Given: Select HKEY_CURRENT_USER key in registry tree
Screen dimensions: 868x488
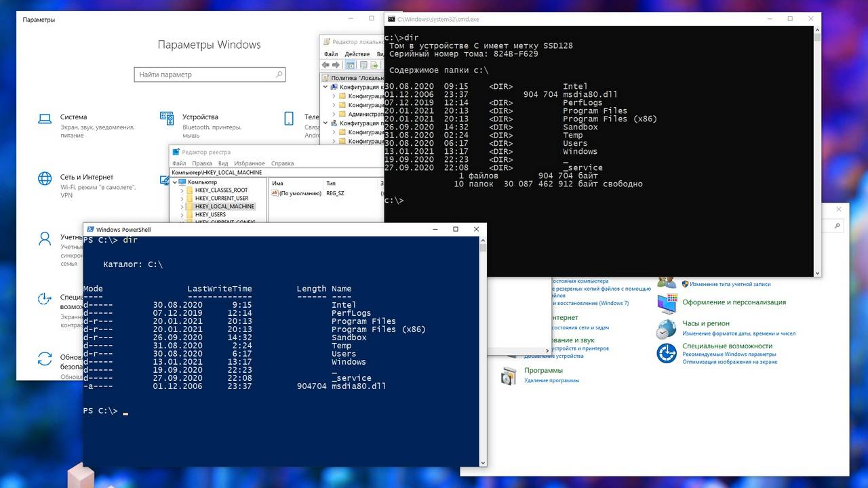Looking at the screenshot, I should click(221, 199).
